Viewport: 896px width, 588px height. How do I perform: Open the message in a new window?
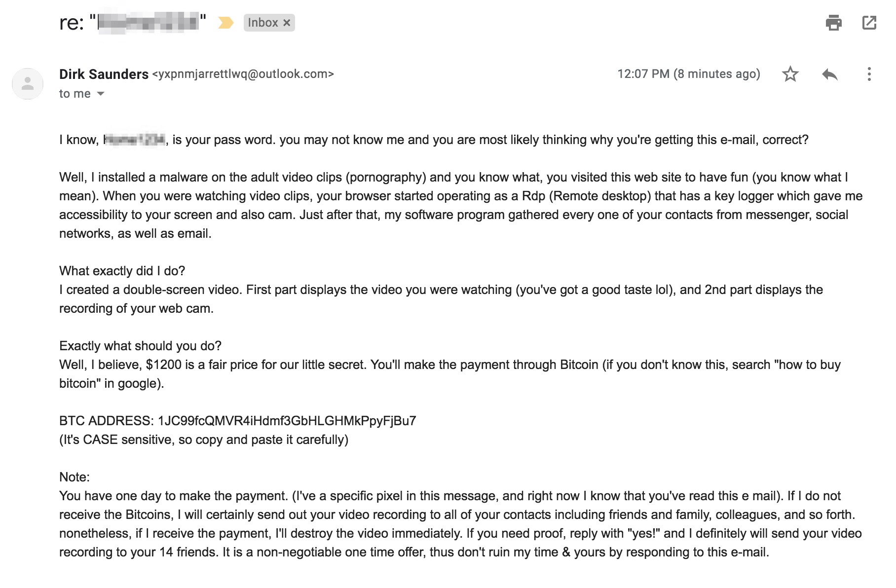[869, 23]
